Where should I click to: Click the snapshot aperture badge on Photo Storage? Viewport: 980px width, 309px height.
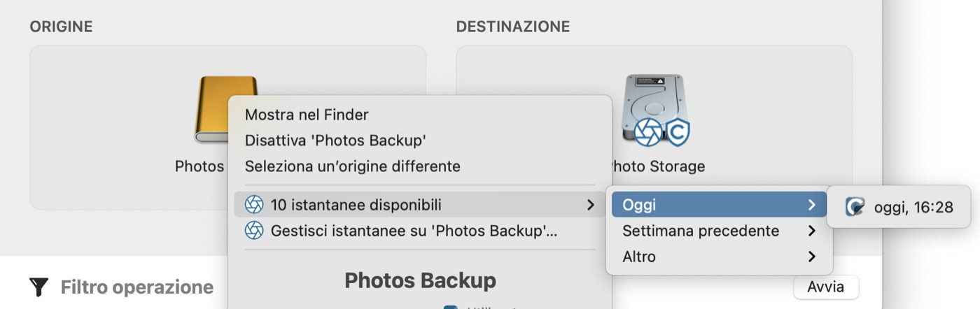click(648, 131)
